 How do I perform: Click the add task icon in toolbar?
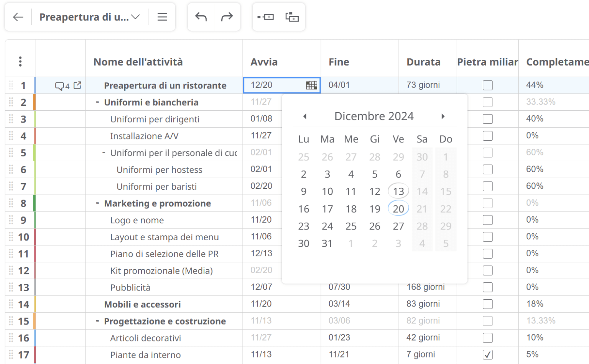(266, 17)
